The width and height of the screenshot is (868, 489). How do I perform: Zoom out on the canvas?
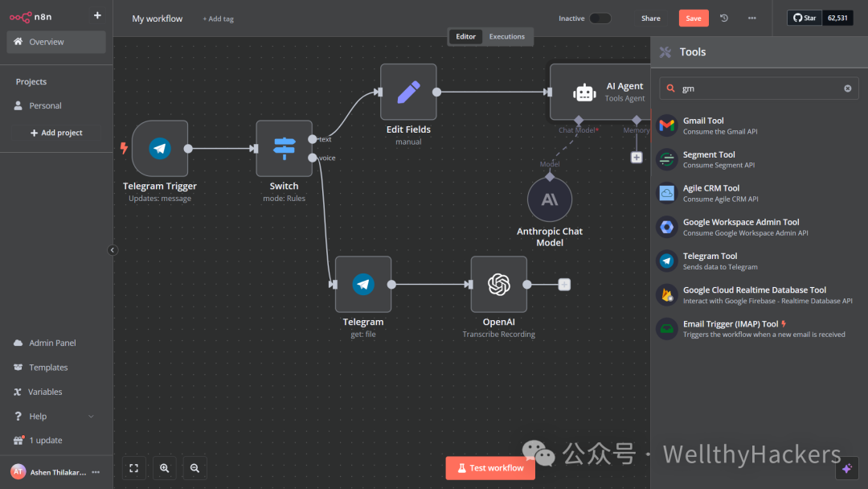[194, 468]
